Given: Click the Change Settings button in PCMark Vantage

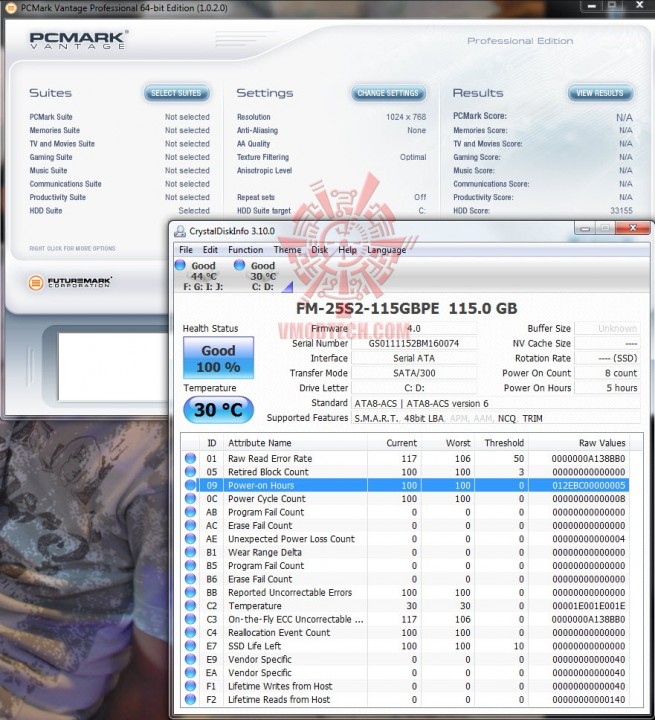Looking at the screenshot, I should point(388,93).
